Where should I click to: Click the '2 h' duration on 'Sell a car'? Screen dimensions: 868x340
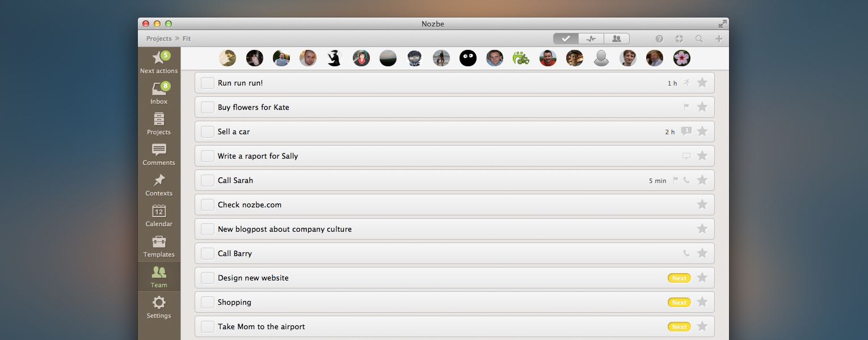tap(670, 132)
